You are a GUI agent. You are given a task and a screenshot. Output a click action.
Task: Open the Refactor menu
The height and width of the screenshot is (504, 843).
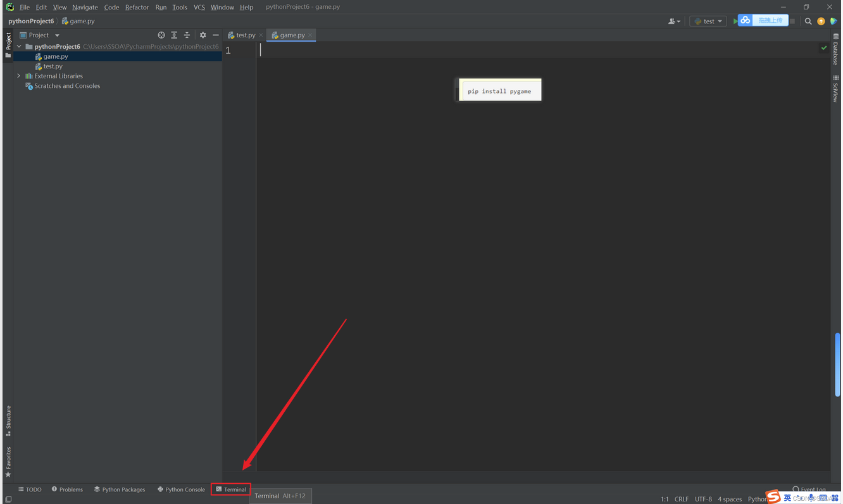[x=137, y=7]
